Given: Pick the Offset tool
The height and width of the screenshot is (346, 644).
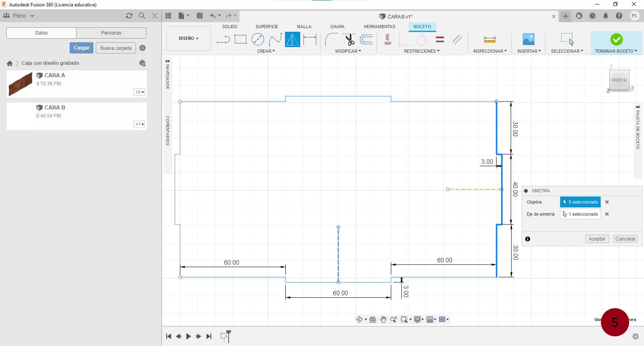Looking at the screenshot, I should click(366, 39).
